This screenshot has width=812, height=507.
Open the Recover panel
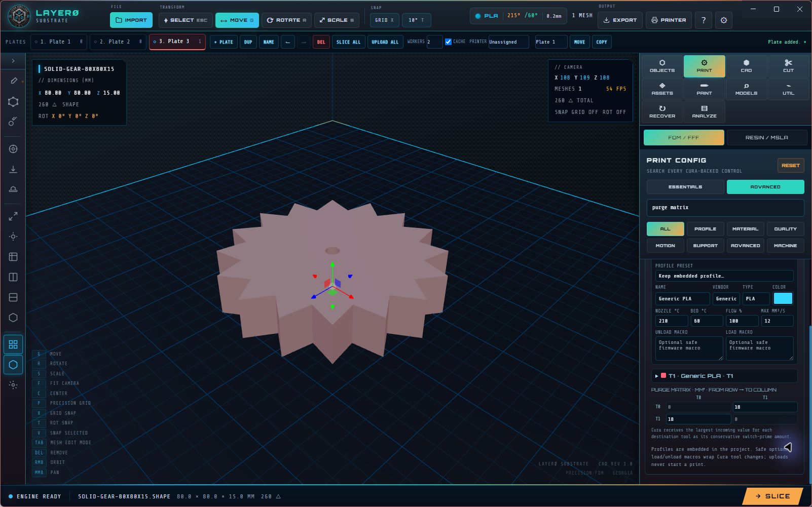tap(662, 112)
